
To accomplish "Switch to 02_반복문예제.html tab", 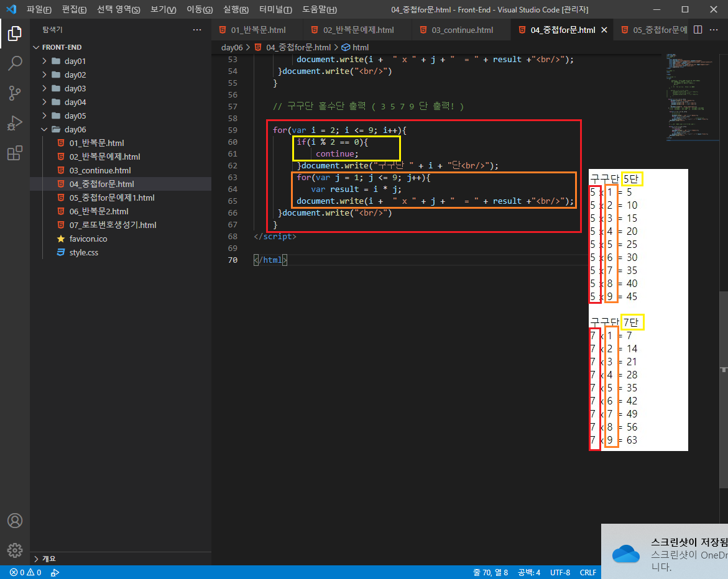I will pyautogui.click(x=357, y=30).
